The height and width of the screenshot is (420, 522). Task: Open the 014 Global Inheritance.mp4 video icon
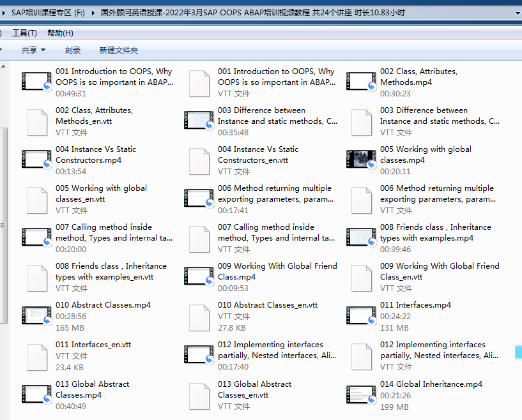click(x=361, y=394)
